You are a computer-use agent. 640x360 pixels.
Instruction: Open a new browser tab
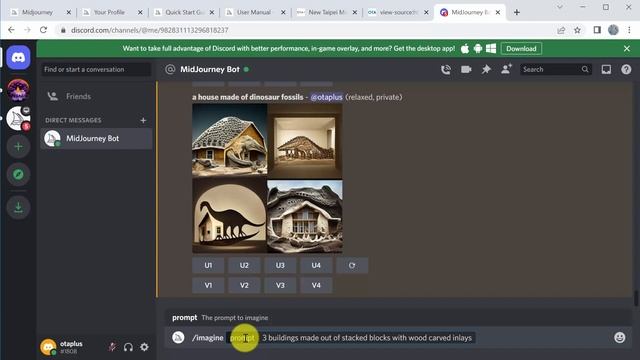(x=517, y=12)
